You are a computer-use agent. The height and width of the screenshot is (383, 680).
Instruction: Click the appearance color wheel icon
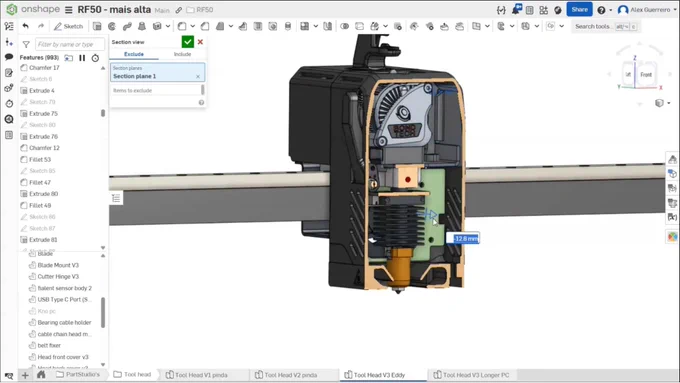pyautogui.click(x=672, y=237)
